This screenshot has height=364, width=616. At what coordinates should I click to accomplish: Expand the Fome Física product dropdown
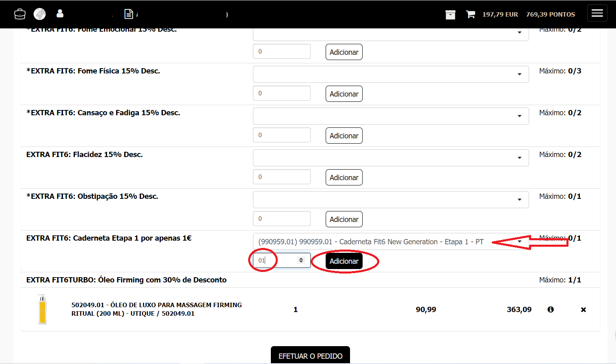(x=391, y=74)
